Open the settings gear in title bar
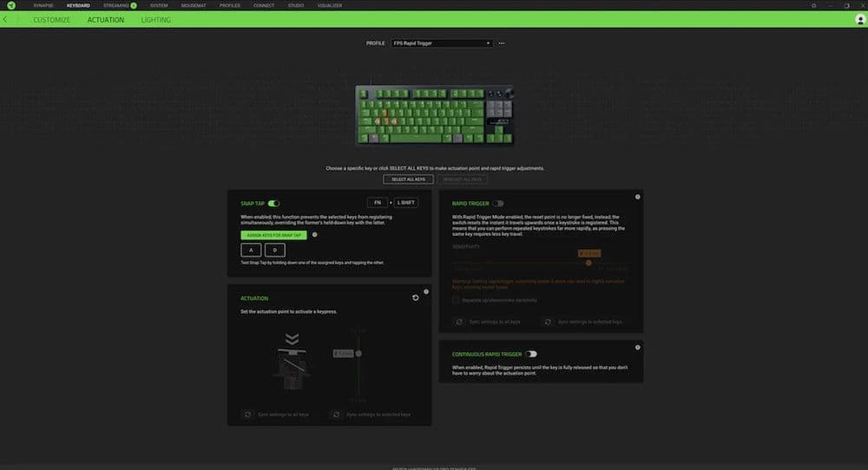The height and width of the screenshot is (470, 868). [x=814, y=5]
